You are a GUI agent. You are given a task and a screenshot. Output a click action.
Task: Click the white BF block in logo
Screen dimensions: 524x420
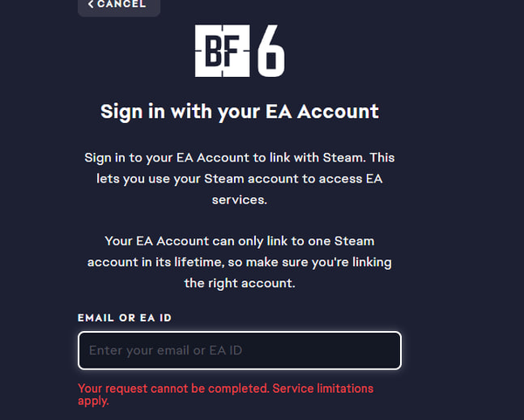(223, 51)
